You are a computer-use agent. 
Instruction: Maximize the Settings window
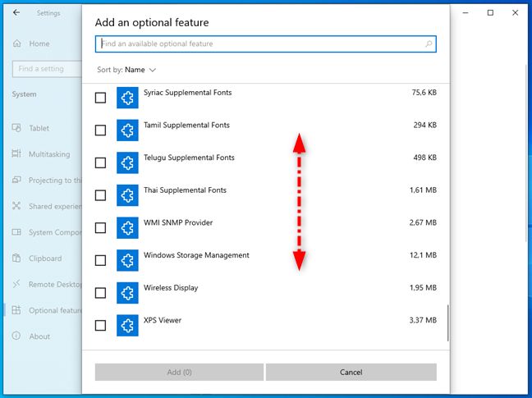coord(490,12)
